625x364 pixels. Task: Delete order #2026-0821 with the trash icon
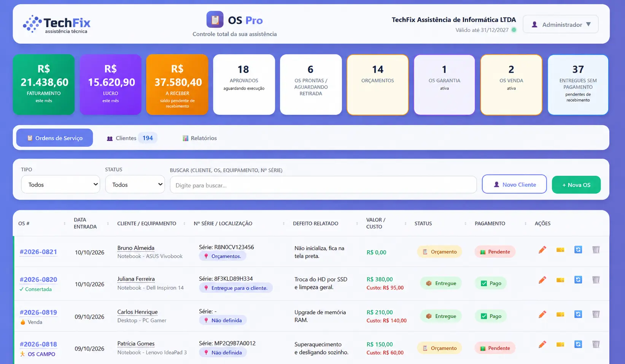click(x=596, y=250)
